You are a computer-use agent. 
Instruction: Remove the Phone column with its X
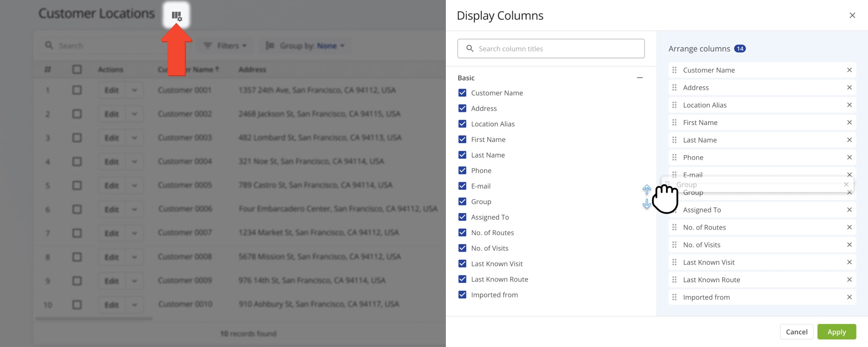pos(849,157)
